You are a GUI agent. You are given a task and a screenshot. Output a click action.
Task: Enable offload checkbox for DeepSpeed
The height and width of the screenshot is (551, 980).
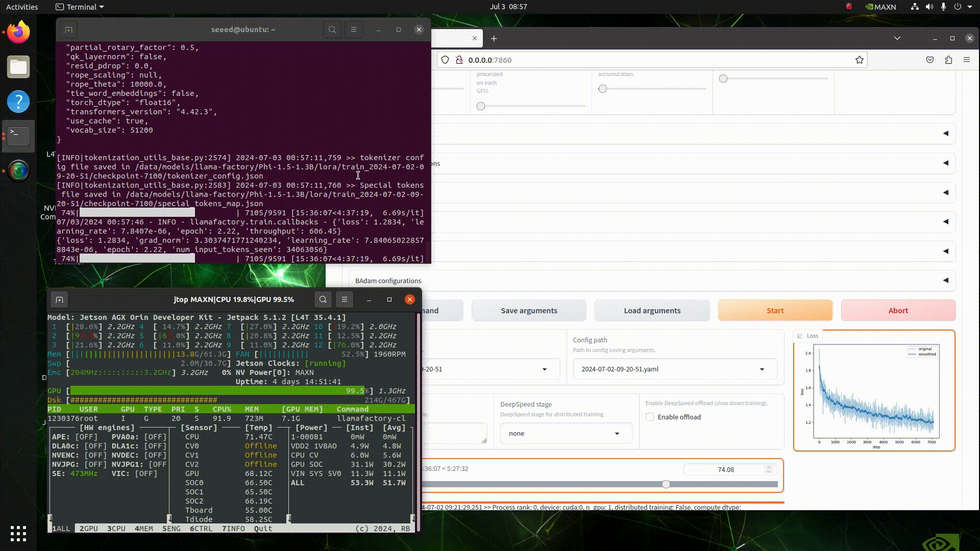pyautogui.click(x=650, y=417)
